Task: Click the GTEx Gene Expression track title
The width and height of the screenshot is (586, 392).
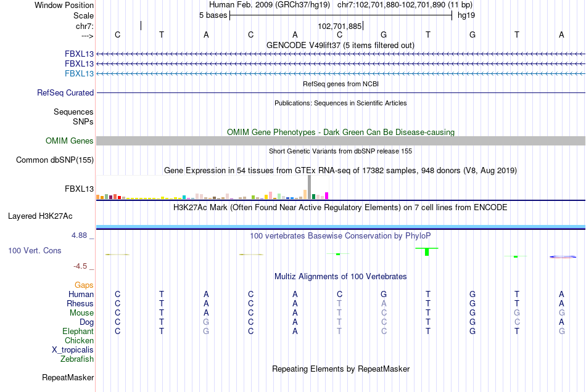Action: point(340,170)
